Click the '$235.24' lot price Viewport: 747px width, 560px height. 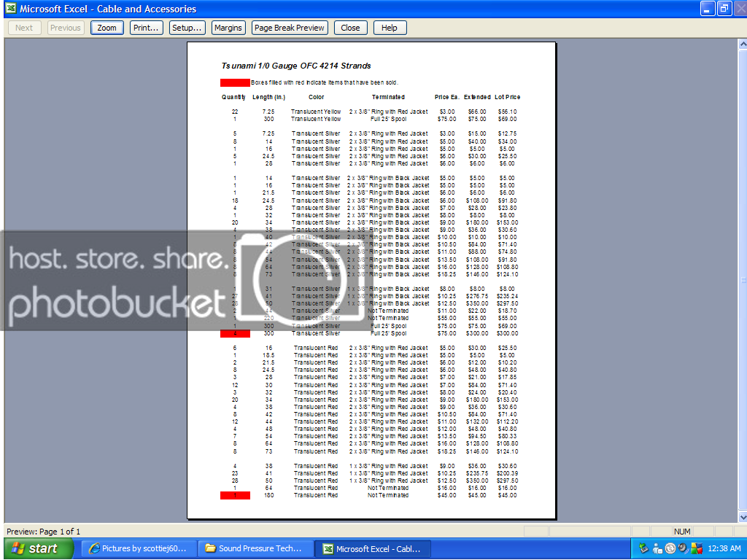[x=508, y=296]
